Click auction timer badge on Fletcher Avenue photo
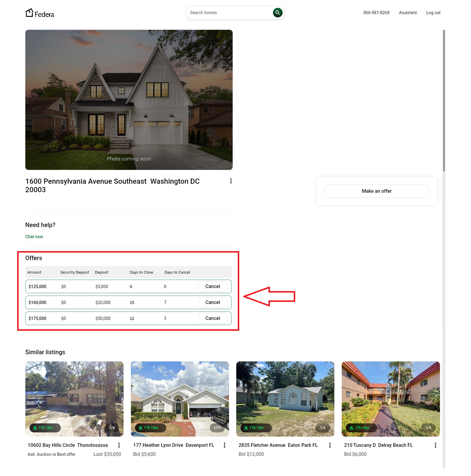Image resolution: width=471 pixels, height=476 pixels. coord(256,428)
